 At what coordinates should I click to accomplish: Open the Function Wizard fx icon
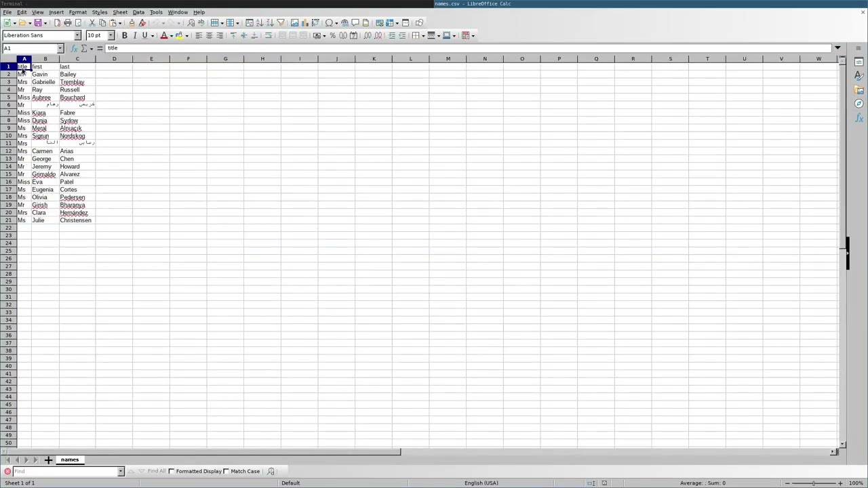pyautogui.click(x=74, y=48)
